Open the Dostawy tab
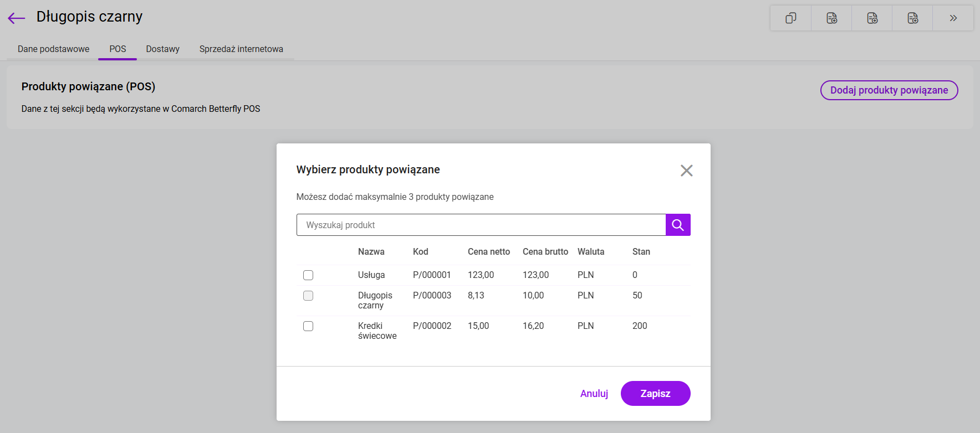 tap(162, 49)
